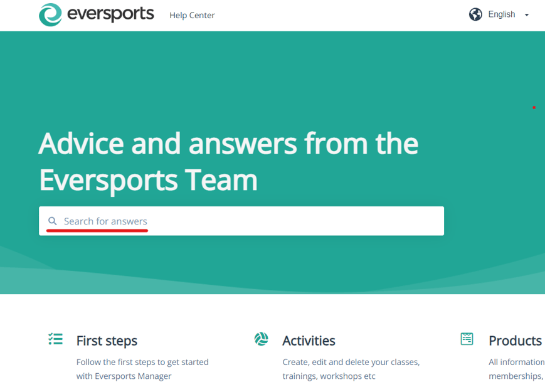The image size is (545, 392).
Task: Expand the language selector chevron
Action: [526, 14]
